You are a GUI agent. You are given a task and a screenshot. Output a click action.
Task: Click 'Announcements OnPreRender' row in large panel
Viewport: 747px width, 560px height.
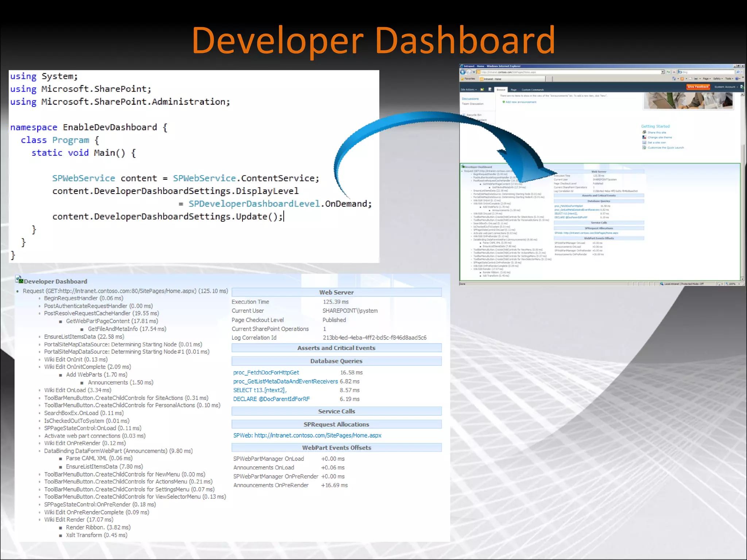coord(290,485)
